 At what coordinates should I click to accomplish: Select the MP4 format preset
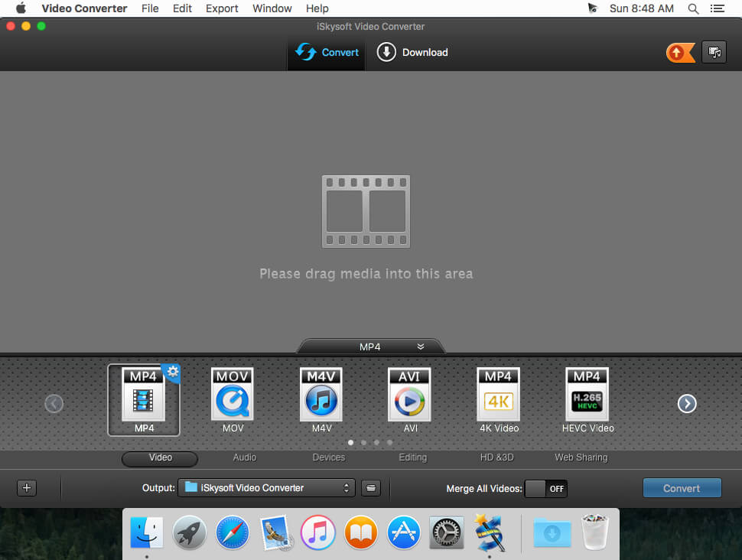click(x=143, y=399)
